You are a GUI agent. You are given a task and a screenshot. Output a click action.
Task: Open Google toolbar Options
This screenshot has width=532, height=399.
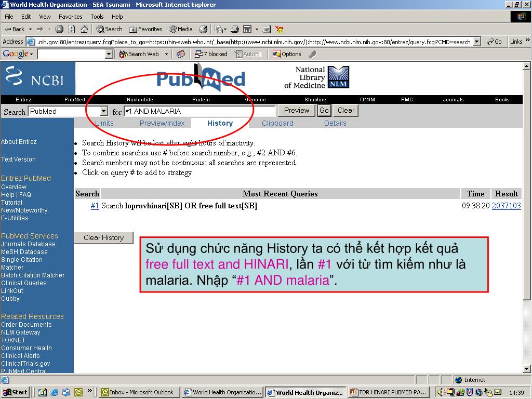[287, 54]
